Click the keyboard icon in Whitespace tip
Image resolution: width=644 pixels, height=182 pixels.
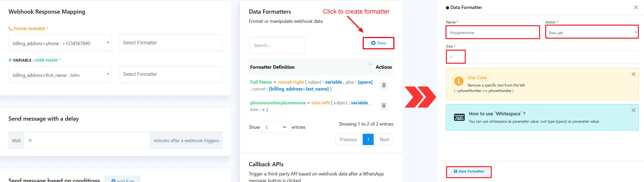click(x=459, y=117)
